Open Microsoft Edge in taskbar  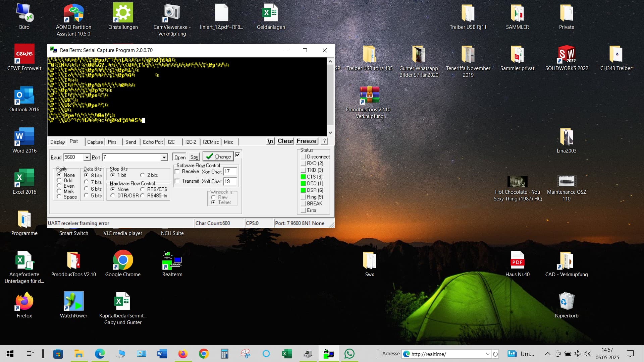[100, 354]
